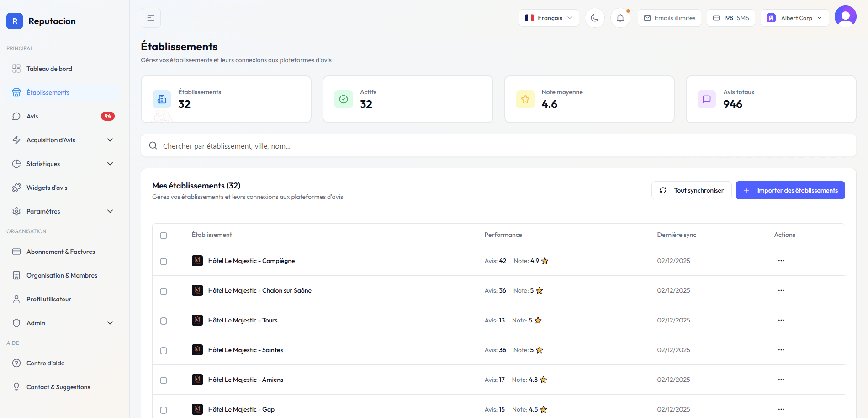
Task: Select Hôtel Le Majestic – Tours checkbox
Action: pos(164,321)
